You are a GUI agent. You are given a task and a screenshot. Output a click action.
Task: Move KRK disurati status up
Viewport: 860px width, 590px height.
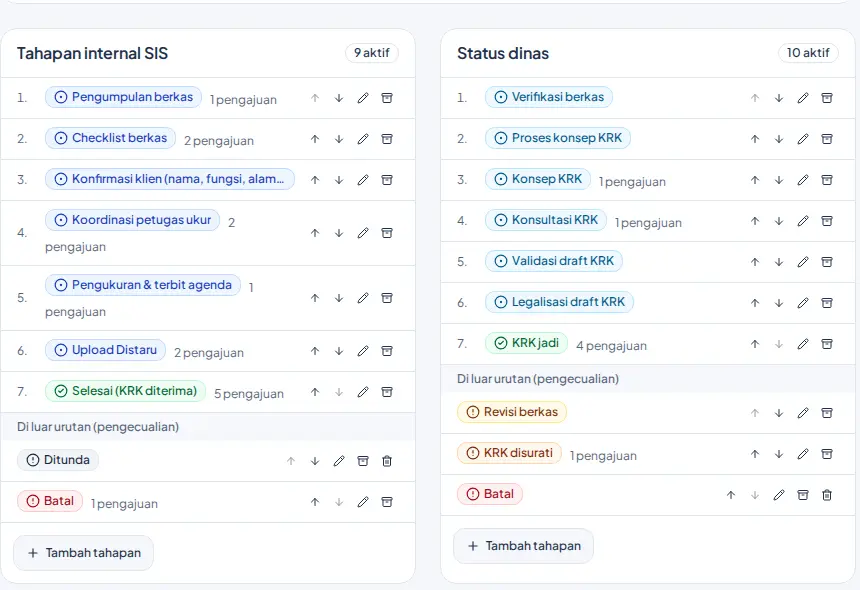pyautogui.click(x=755, y=454)
